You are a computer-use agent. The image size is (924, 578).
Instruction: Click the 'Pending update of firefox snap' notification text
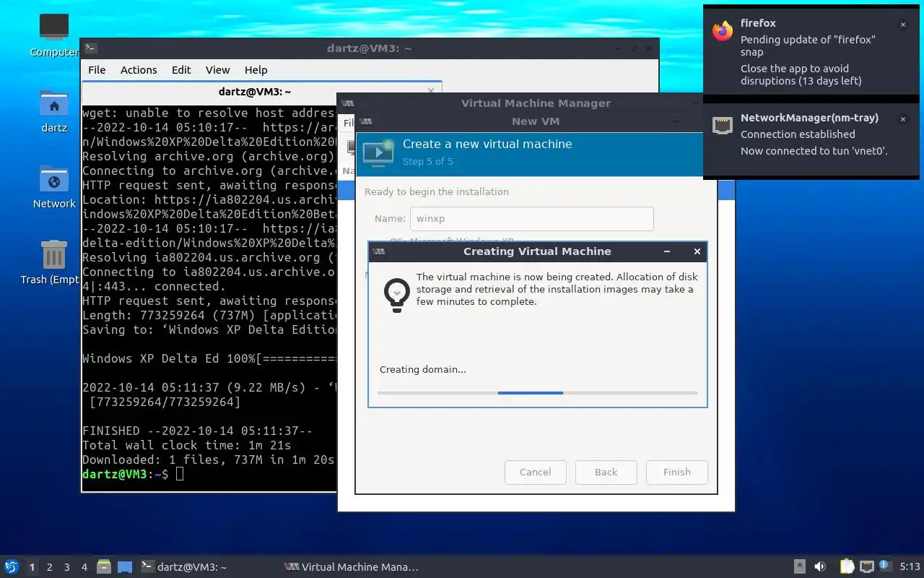point(808,46)
